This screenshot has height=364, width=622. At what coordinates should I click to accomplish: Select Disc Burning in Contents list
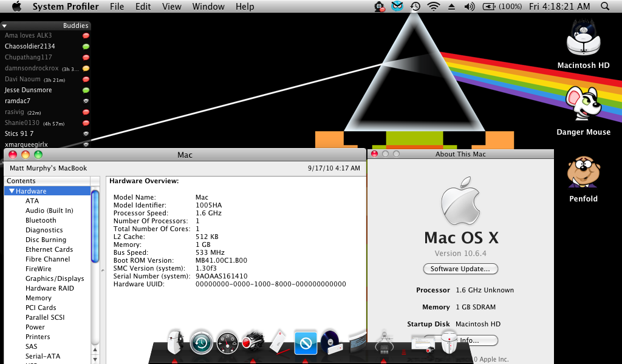pyautogui.click(x=46, y=240)
